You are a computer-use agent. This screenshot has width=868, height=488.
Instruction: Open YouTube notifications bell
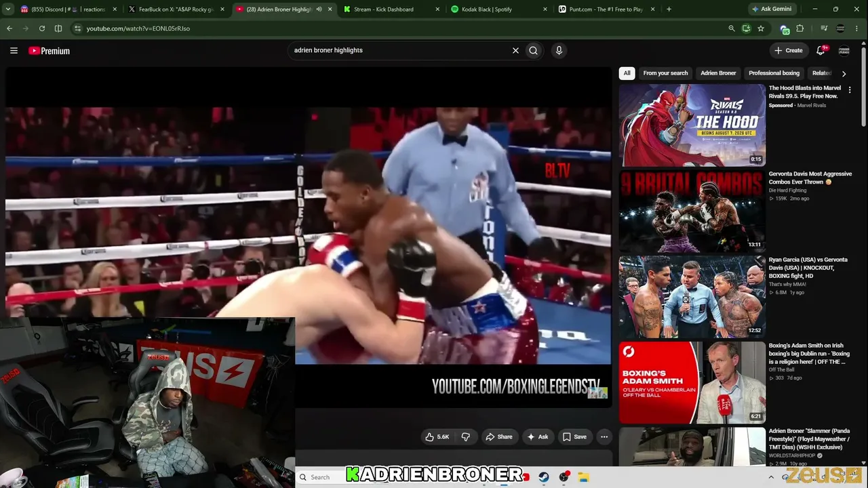tap(821, 50)
